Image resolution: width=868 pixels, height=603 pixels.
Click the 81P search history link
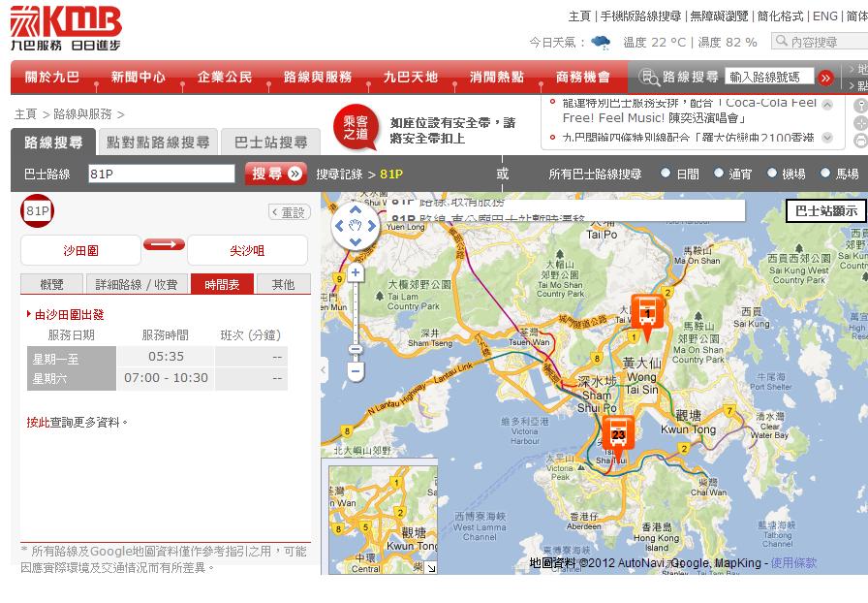391,175
